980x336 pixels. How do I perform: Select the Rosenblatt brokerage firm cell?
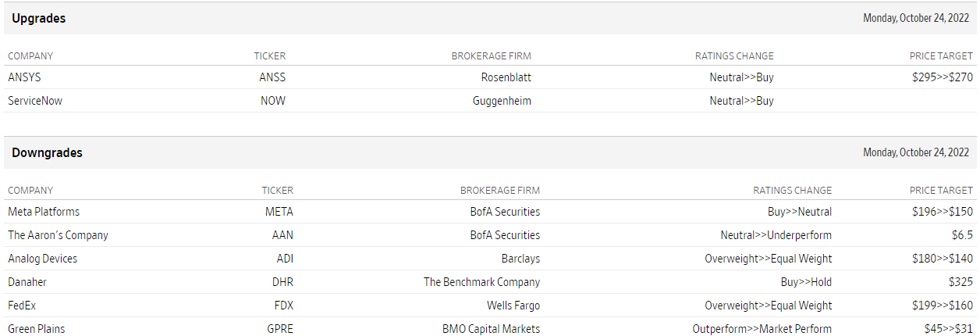[506, 77]
